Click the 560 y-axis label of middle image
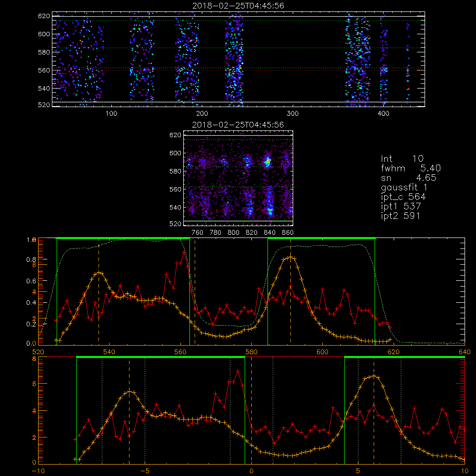The width and height of the screenshot is (476, 476). coord(176,189)
